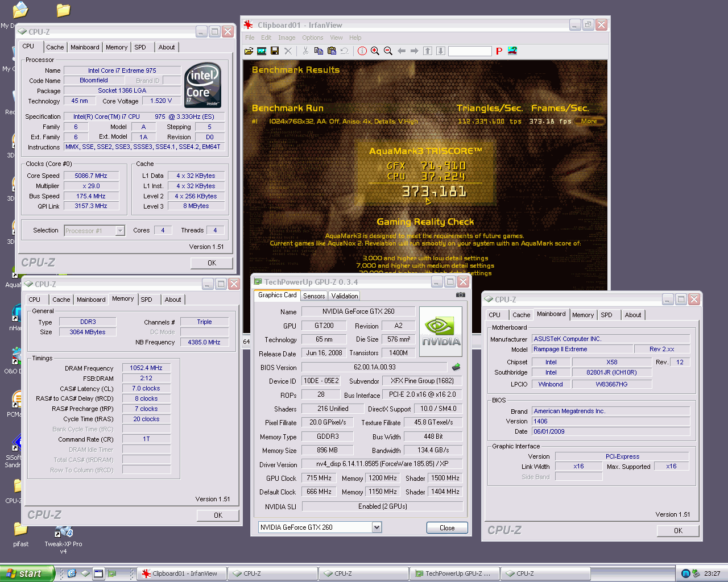Click the Bandwidth value 134.4 GB/s
This screenshot has height=582, width=728.
(433, 450)
